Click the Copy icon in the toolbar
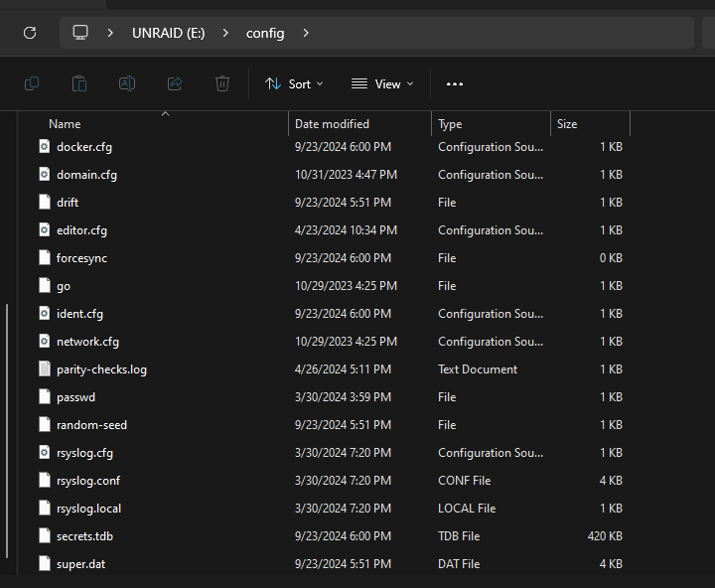 (x=32, y=84)
